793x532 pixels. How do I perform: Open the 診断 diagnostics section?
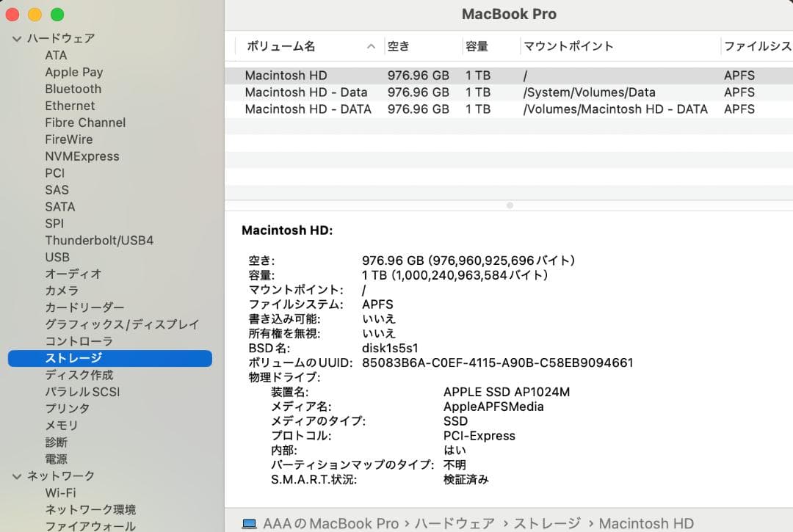click(x=59, y=442)
